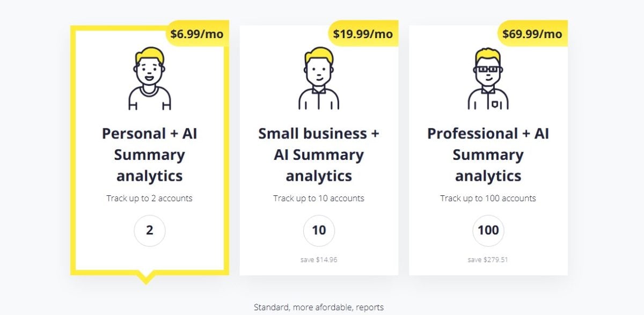This screenshot has width=644, height=315.
Task: Click the yellow border of the Personal card
Action: [73, 161]
